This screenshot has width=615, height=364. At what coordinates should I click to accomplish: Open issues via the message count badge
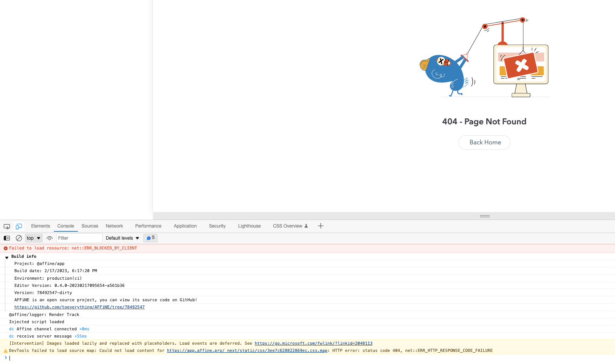150,238
